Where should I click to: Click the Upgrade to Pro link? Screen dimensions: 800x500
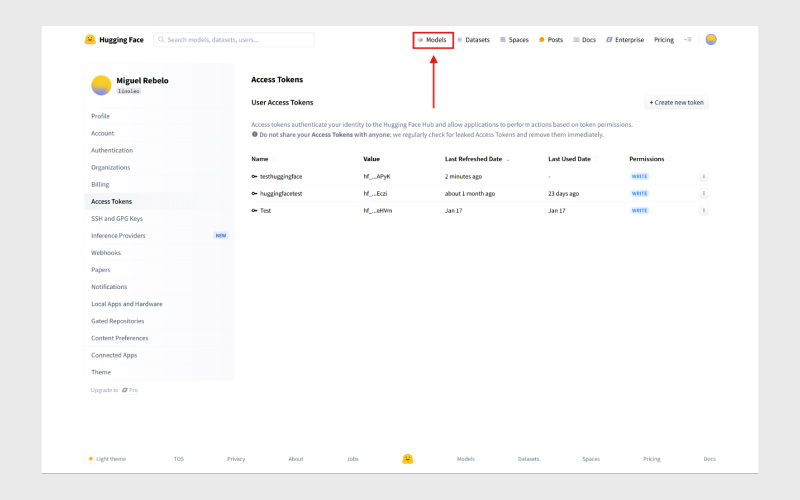[114, 390]
